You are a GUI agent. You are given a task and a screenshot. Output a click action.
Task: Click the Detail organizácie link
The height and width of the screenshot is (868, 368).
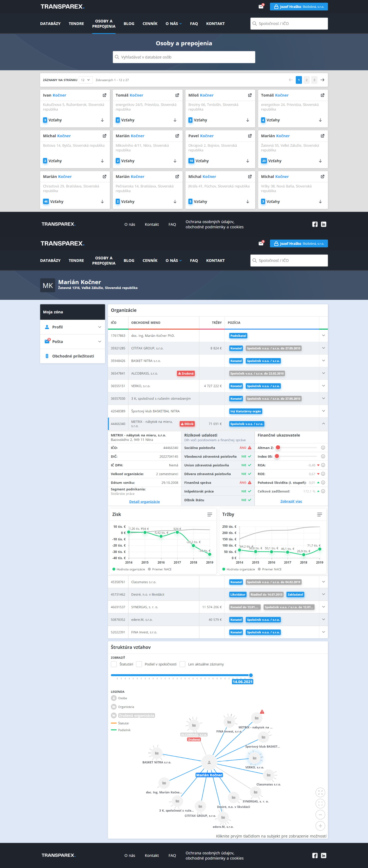pos(144,502)
